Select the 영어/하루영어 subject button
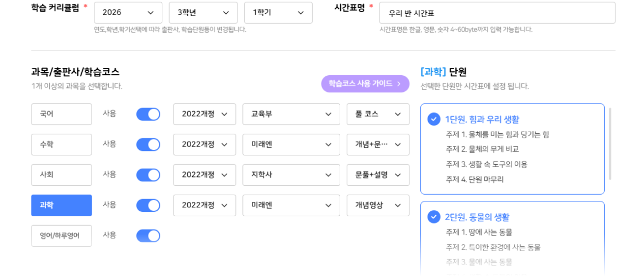The image size is (644, 276). (x=61, y=236)
